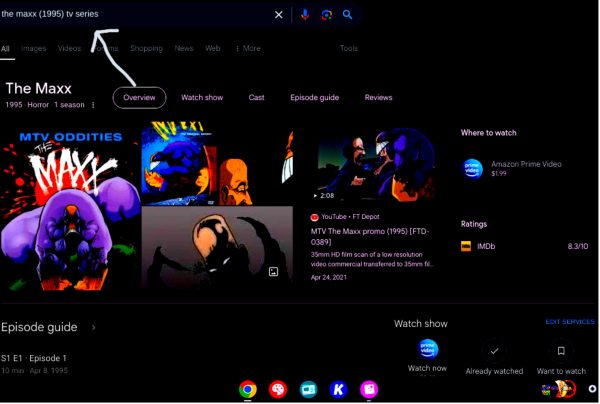The image size is (600, 404).
Task: Expand Episode guide section arrow
Action: (93, 327)
